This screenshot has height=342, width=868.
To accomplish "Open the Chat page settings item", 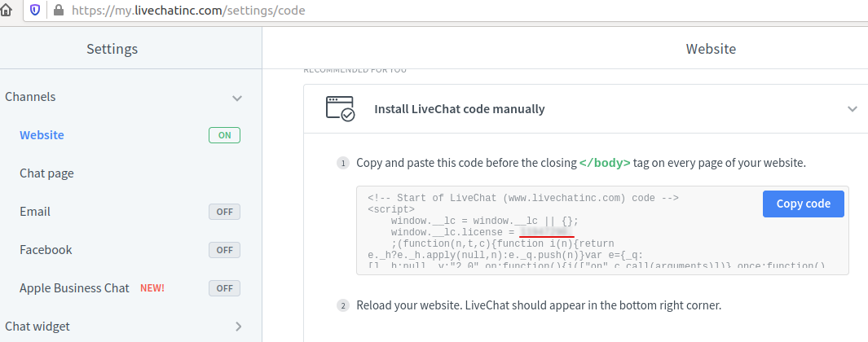I will coord(46,173).
